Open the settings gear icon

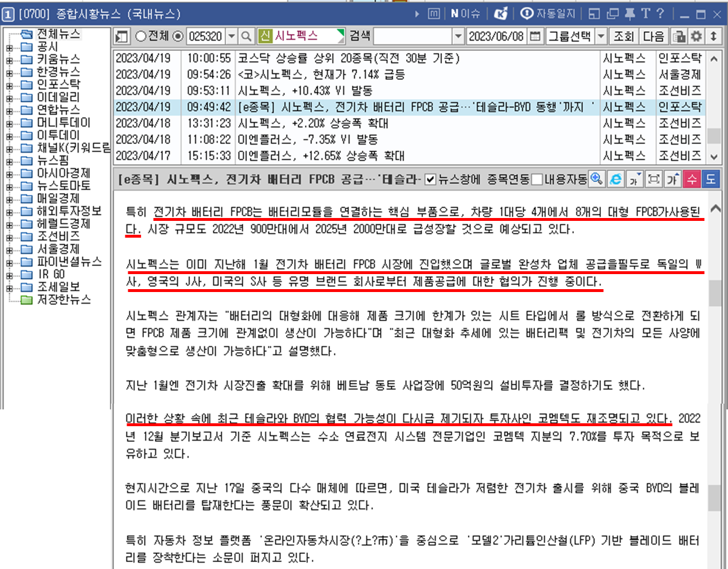[x=697, y=36]
